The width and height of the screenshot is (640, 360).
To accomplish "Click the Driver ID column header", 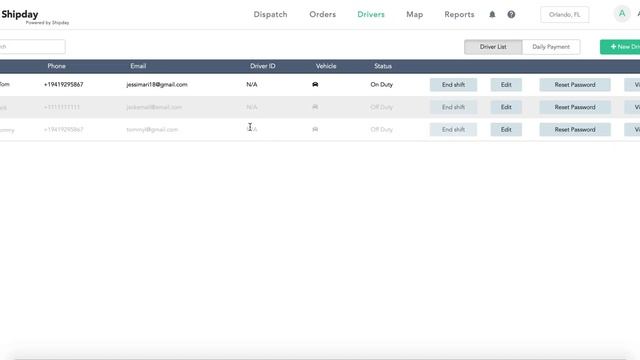I will pyautogui.click(x=262, y=66).
